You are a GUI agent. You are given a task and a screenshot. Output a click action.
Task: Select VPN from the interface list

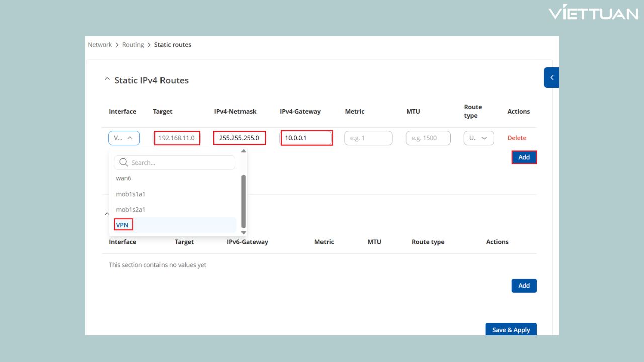pos(123,225)
